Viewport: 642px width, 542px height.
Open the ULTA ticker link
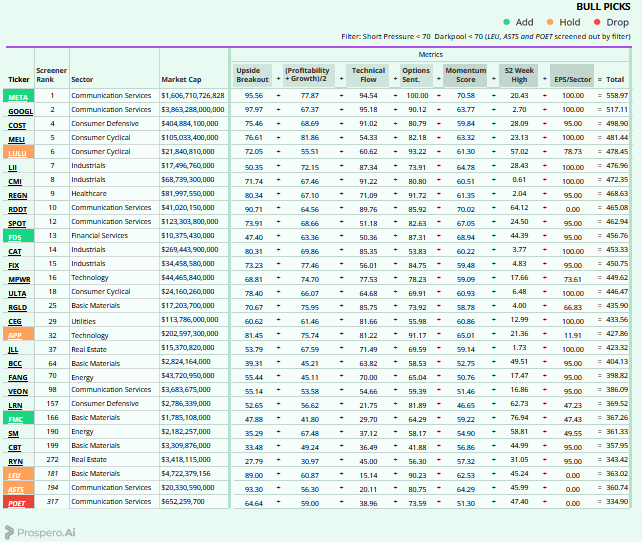pyautogui.click(x=17, y=294)
